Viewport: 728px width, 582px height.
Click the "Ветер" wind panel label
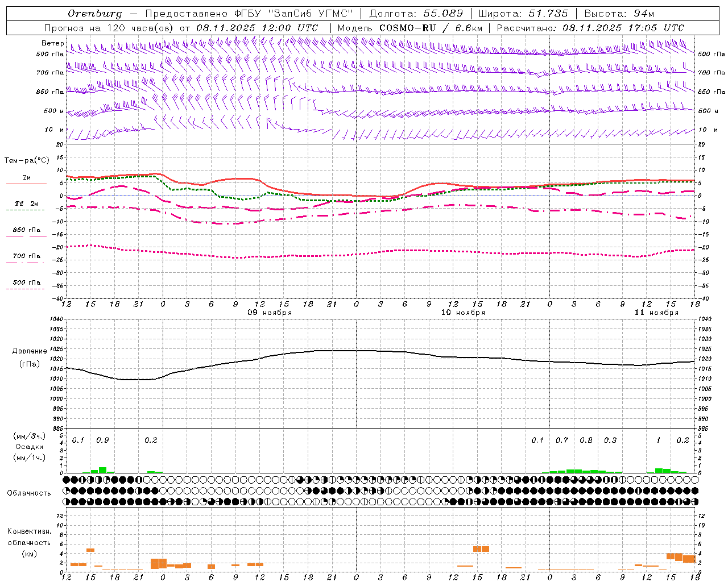coord(53,43)
